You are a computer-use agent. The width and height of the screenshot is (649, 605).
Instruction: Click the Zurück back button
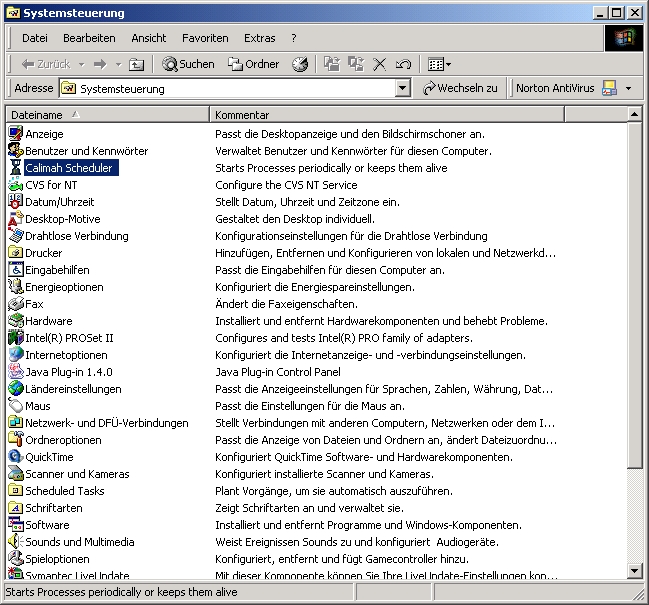[46, 64]
